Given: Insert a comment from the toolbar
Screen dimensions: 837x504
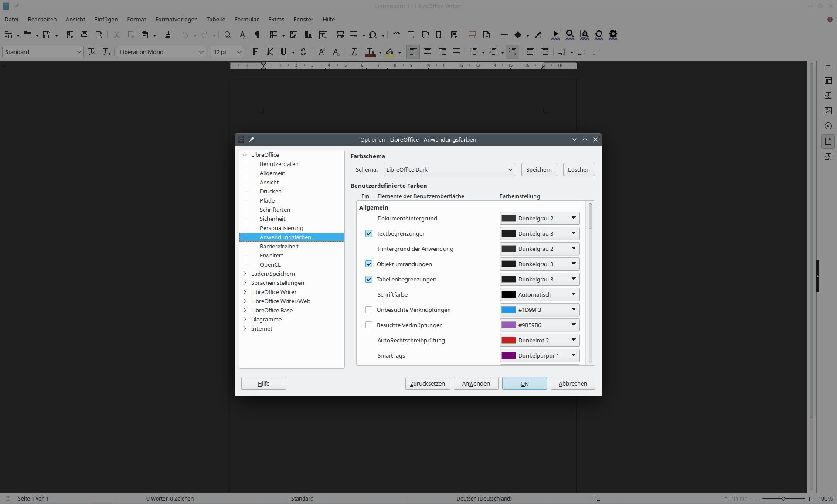Looking at the screenshot, I should tap(472, 35).
